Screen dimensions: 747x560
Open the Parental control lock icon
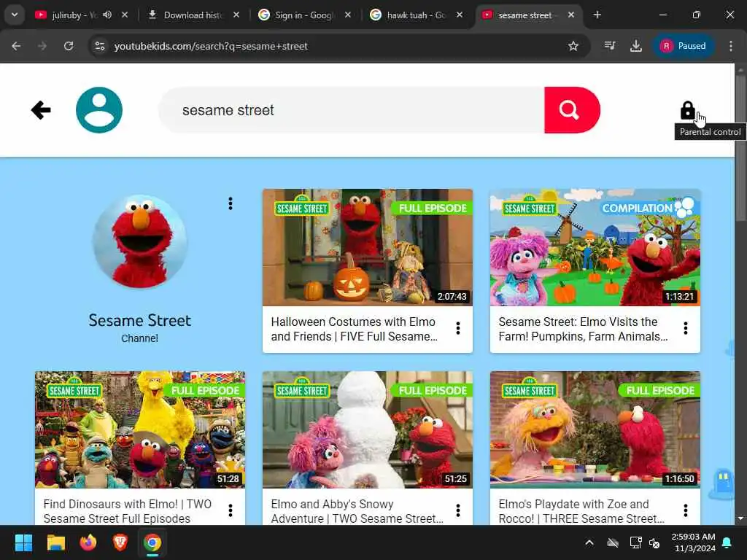coord(687,111)
